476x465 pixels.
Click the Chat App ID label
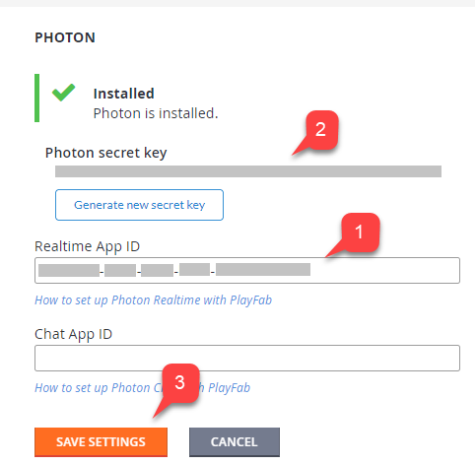click(x=74, y=334)
